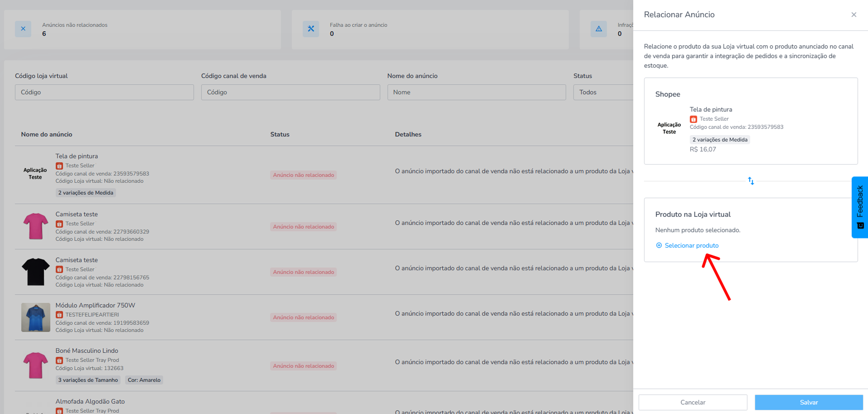Click the Módulo Amplificador 750W product thumbnail
The width and height of the screenshot is (868, 414).
(x=36, y=317)
